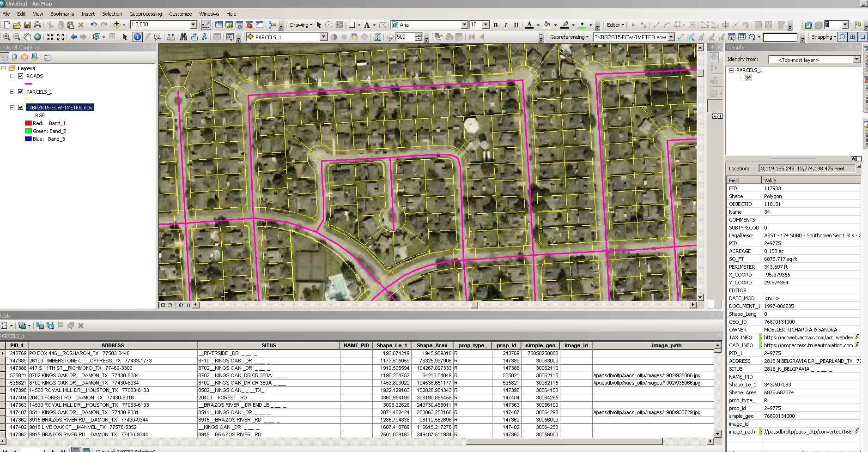868x452 pixels.
Task: Save the map with the floppy disk icon
Action: coord(27,25)
